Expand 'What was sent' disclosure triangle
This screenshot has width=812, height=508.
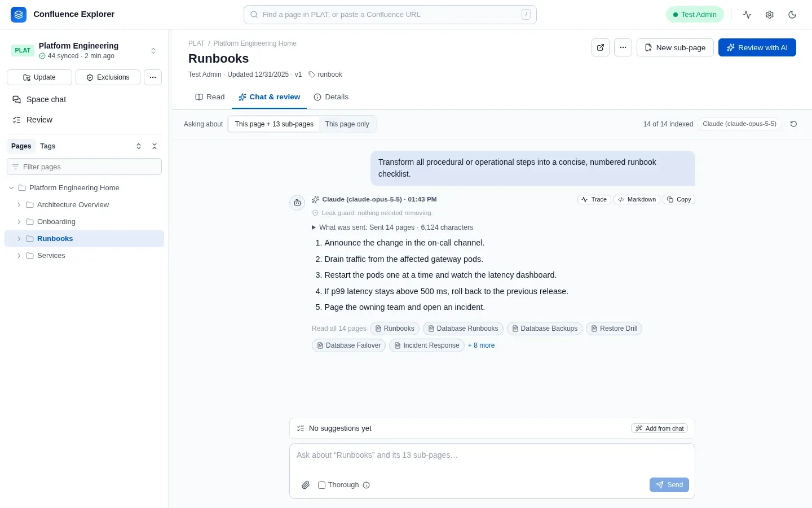[314, 227]
